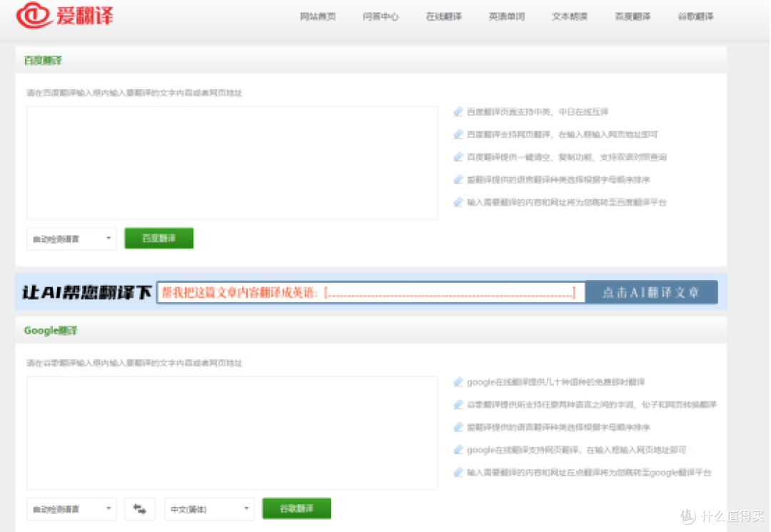Click the swap languages arrows icon

[x=140, y=509]
